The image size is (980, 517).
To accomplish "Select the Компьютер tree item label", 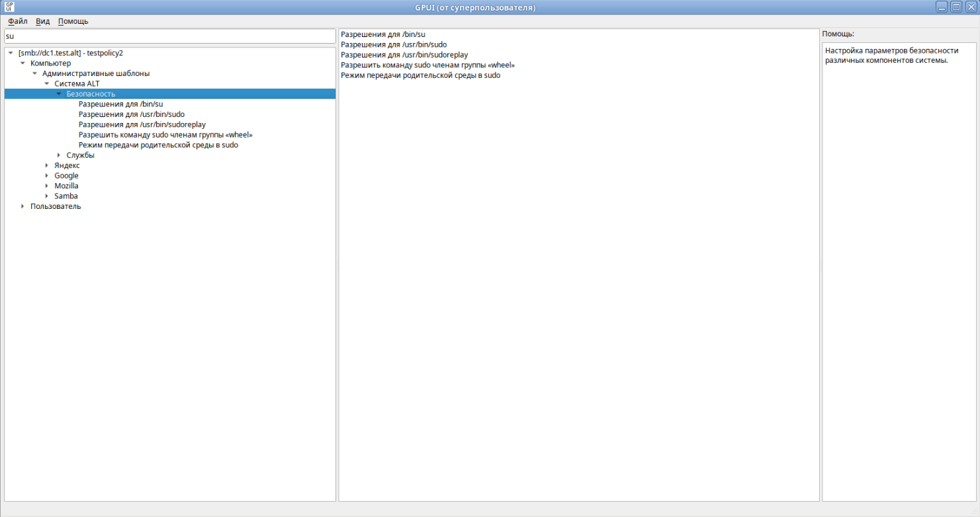I will (50, 63).
